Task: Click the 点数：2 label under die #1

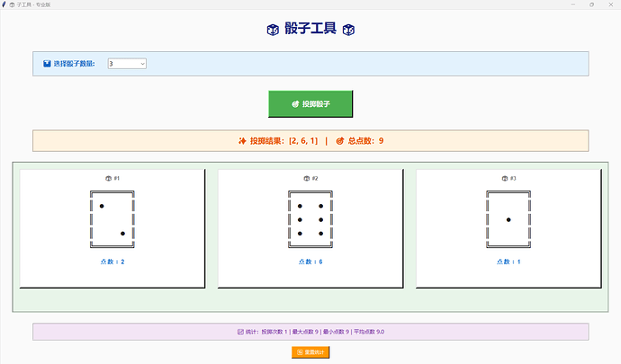Action: (x=112, y=262)
